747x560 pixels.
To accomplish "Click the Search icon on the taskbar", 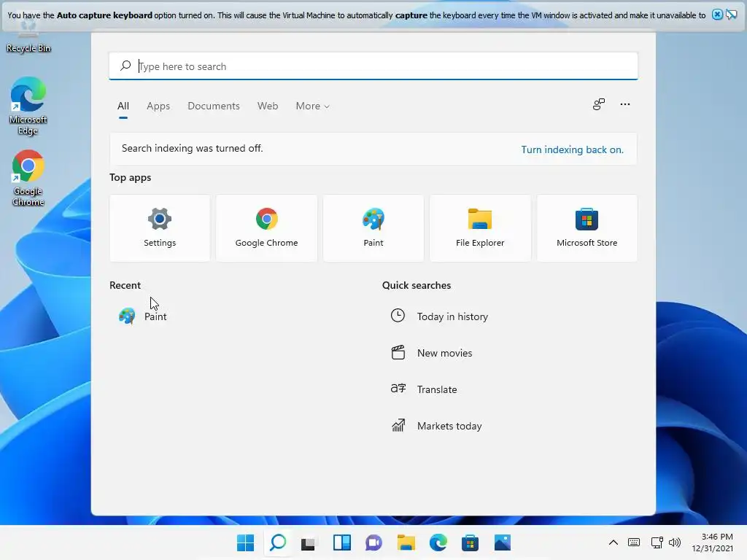I will coord(278,542).
